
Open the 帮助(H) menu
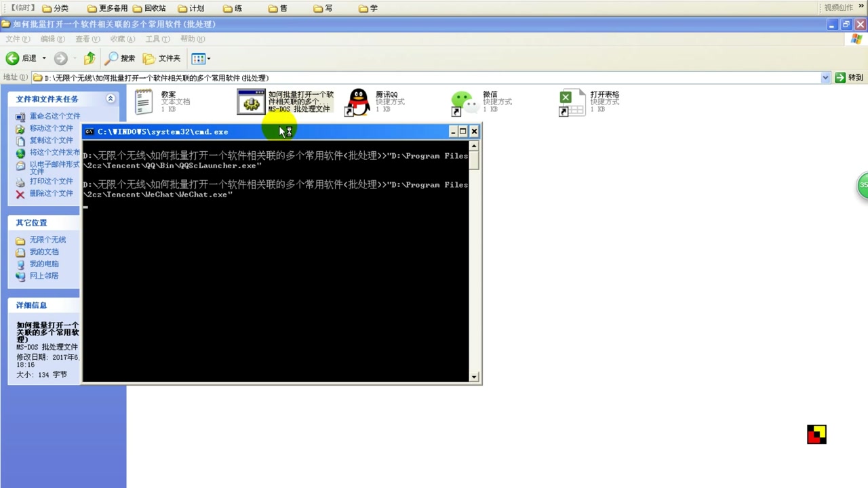point(193,39)
